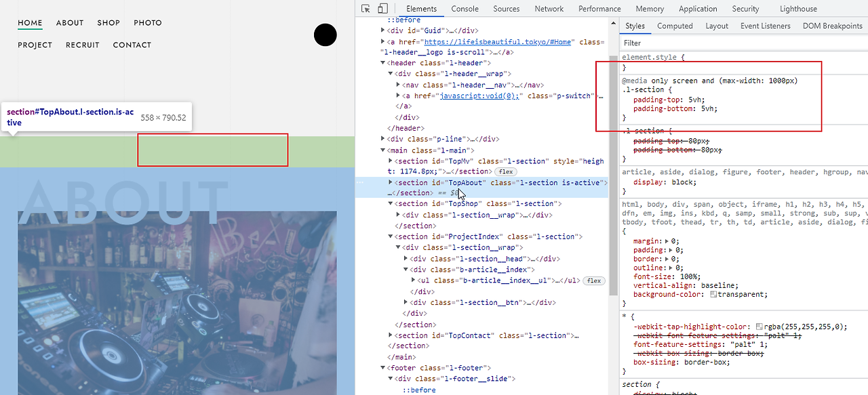Screen dimensions: 868x395
Task: Switch to the Performance tab
Action: click(x=599, y=9)
